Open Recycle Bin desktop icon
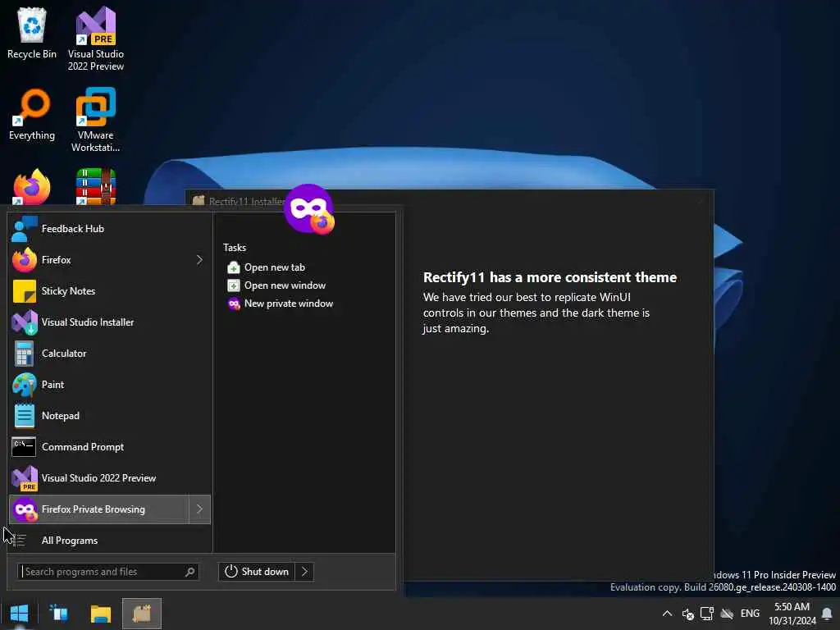This screenshot has width=840, height=630. (32, 32)
